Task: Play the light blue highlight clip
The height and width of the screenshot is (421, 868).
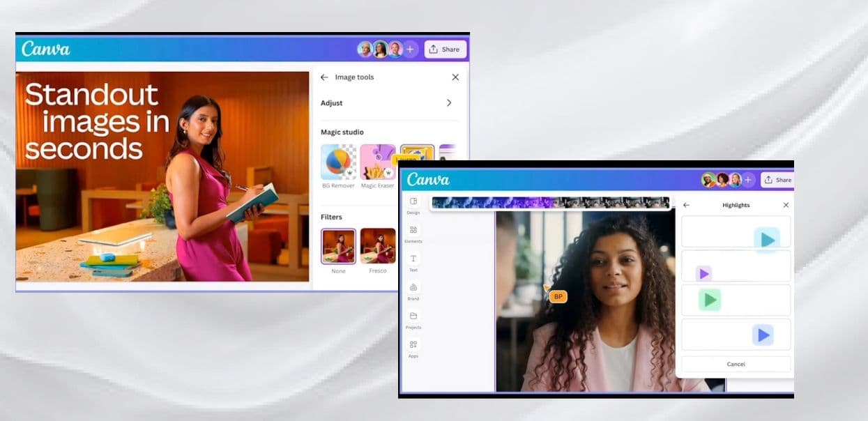Action: click(767, 240)
